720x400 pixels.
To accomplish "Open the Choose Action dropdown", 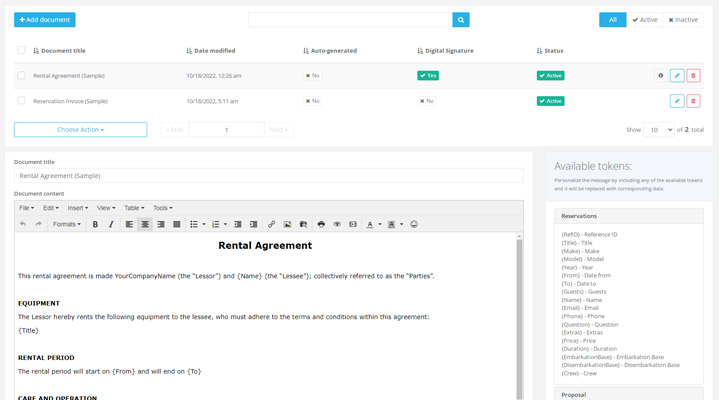I will 80,130.
